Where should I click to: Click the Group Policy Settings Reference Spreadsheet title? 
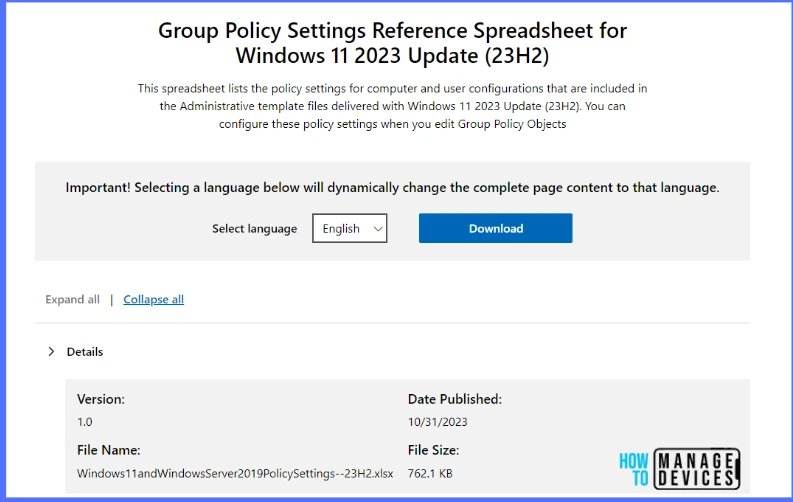pyautogui.click(x=392, y=43)
